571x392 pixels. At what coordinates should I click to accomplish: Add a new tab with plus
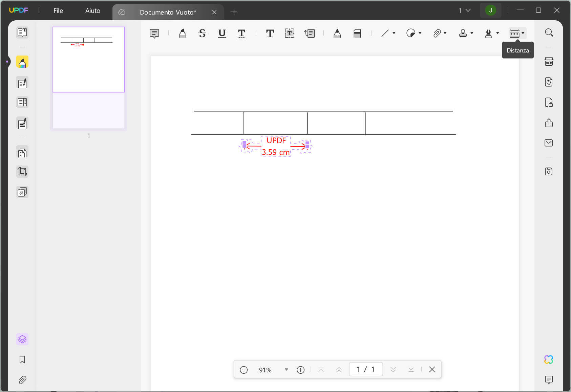click(234, 12)
